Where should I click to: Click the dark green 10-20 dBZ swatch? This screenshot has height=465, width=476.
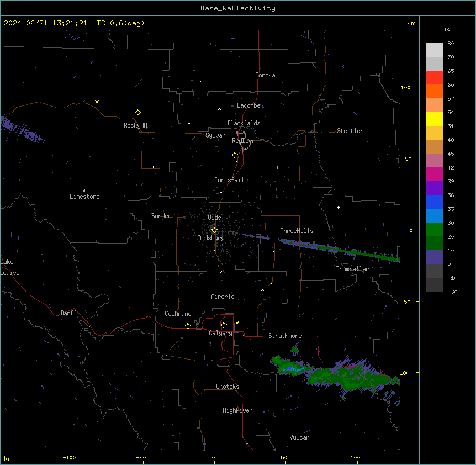pos(434,244)
